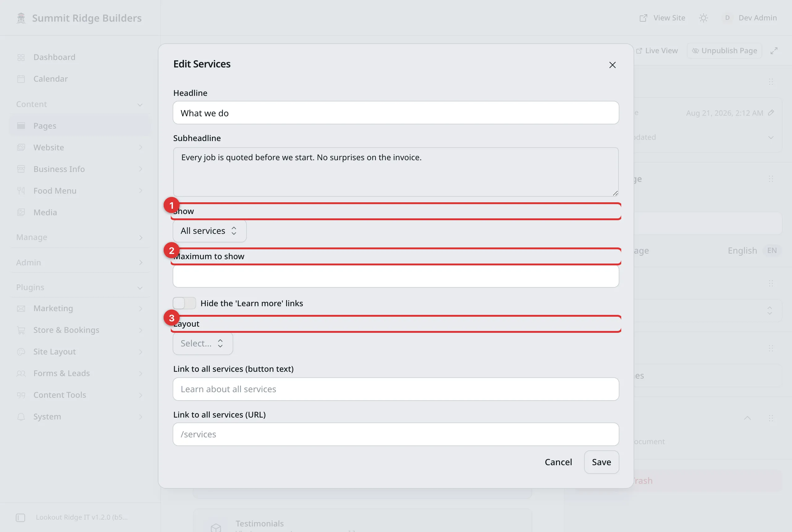Click the Subheadline text area
Image resolution: width=792 pixels, height=532 pixels.
[x=396, y=172]
